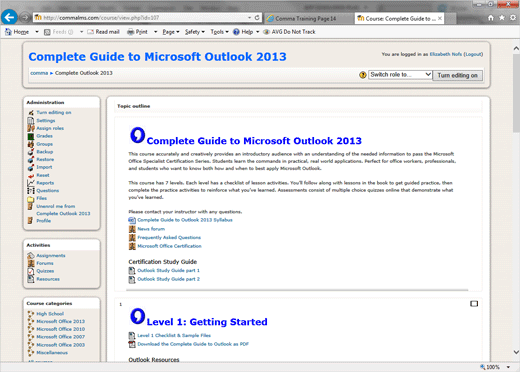Open Level 1 Checklist & Sample Files
The width and height of the screenshot is (520, 372).
(174, 335)
